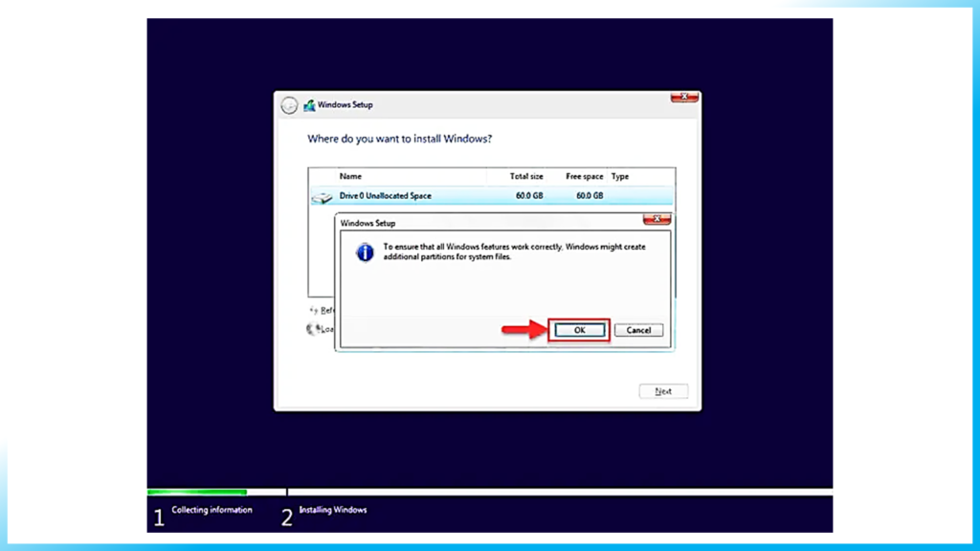The height and width of the screenshot is (551, 980).
Task: Click the Windows Setup logo icon in title bar
Action: pyautogui.click(x=308, y=105)
